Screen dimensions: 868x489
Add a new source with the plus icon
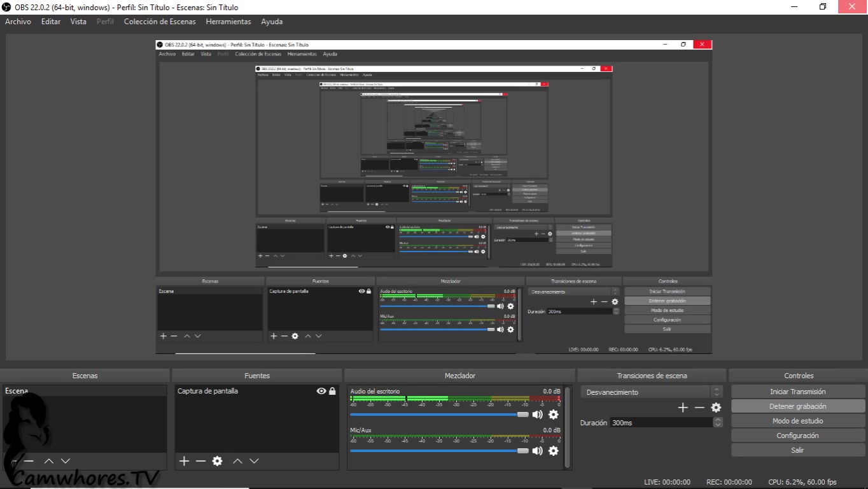tap(184, 461)
